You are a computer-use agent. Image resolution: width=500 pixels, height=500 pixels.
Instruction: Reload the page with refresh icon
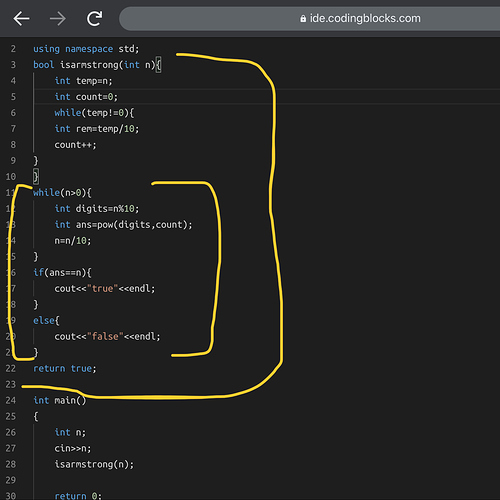point(95,19)
